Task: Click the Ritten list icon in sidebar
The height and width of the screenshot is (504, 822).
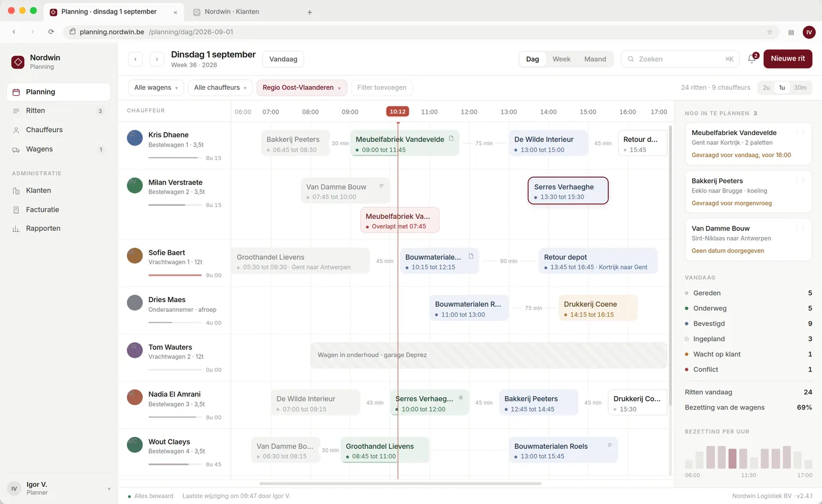Action: (x=16, y=111)
